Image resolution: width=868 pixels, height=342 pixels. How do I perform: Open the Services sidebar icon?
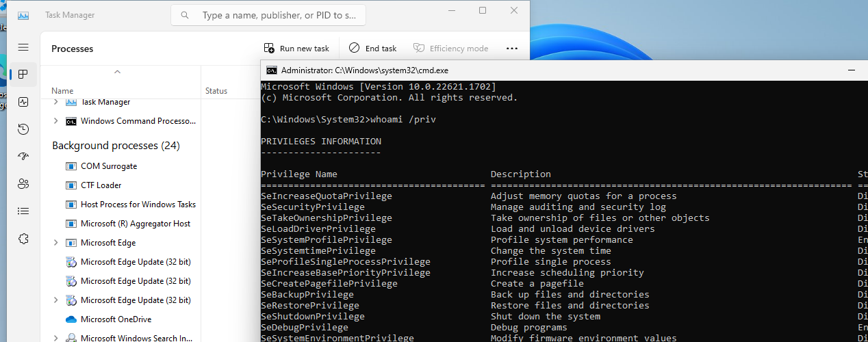(23, 239)
